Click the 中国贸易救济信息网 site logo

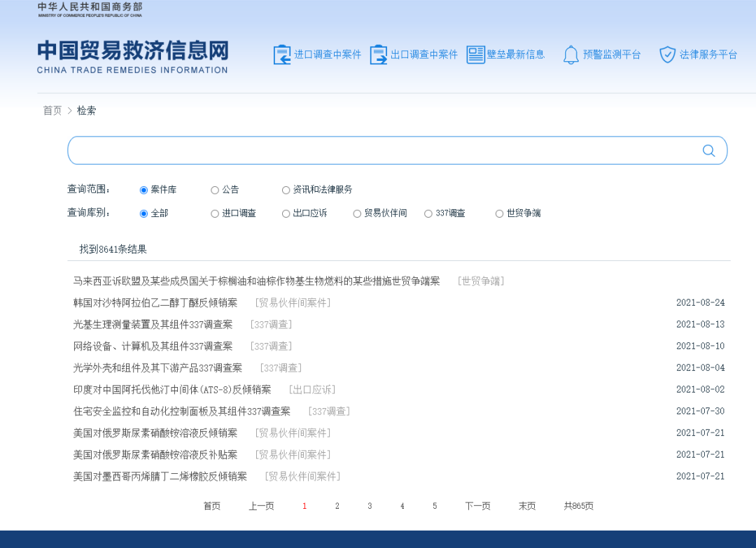132,56
